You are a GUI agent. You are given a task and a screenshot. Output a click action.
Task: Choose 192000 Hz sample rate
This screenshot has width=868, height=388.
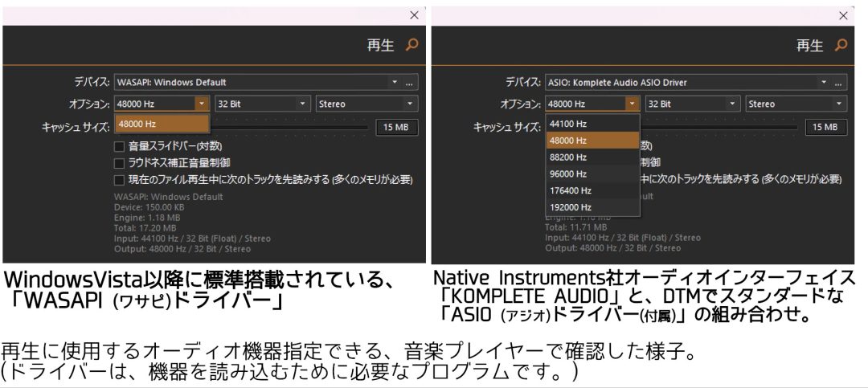[x=592, y=207]
